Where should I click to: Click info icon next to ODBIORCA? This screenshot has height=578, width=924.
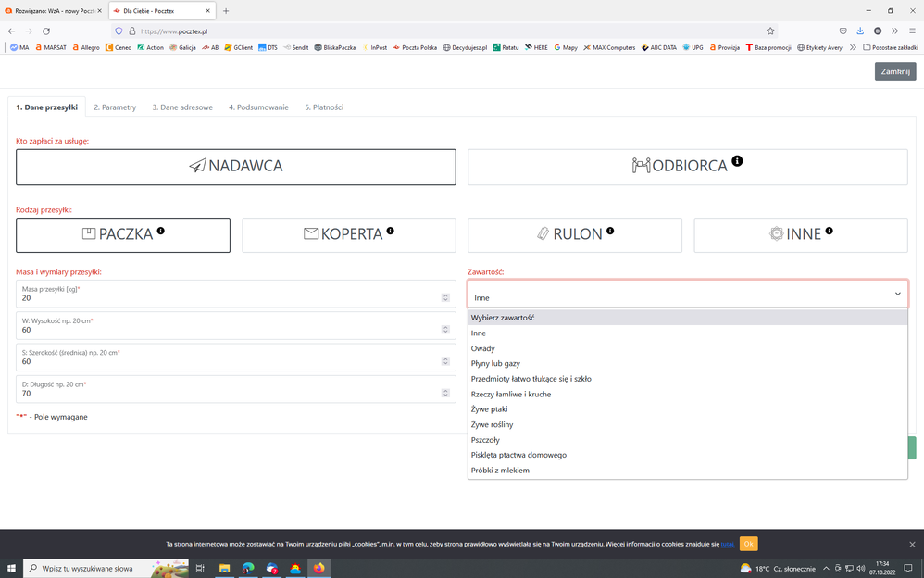737,161
